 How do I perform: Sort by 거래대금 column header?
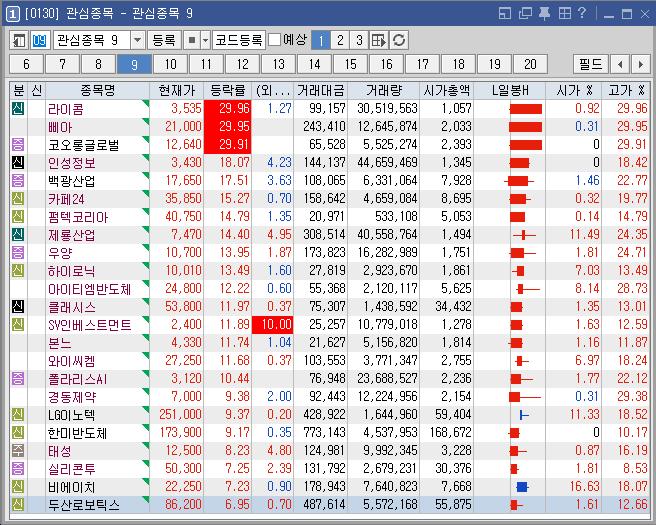[320, 90]
